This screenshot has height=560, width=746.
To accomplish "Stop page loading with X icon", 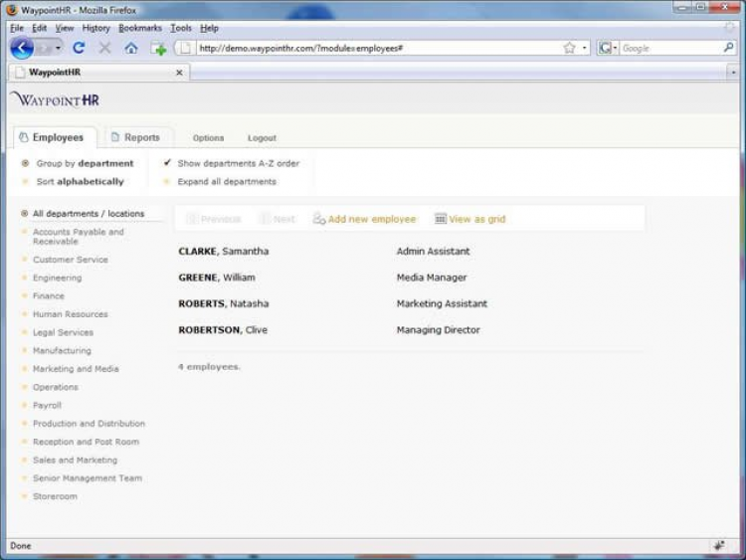I will [x=104, y=48].
